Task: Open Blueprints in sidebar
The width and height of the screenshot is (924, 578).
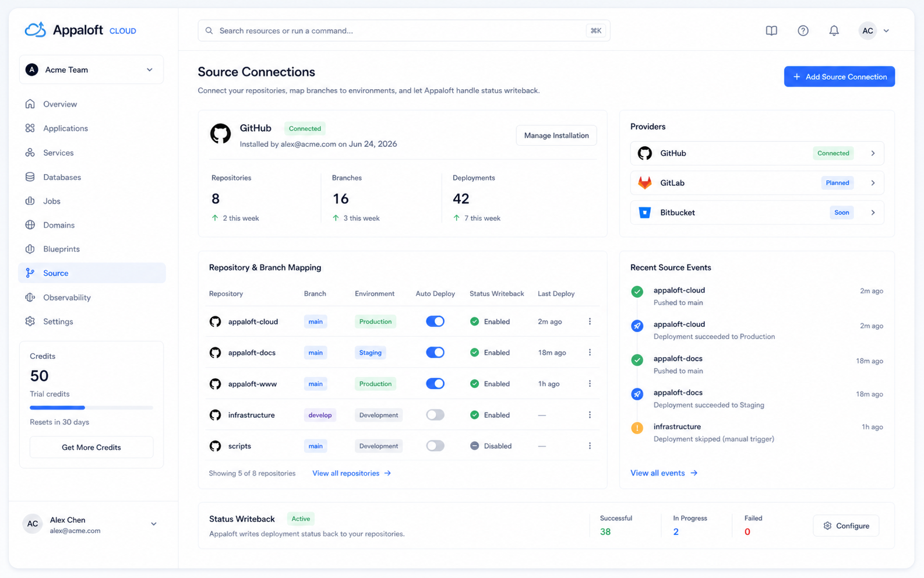Action: [x=92, y=249]
